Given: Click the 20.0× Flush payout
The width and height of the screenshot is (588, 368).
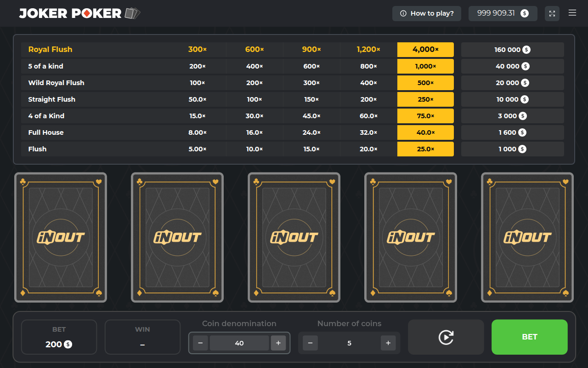Looking at the screenshot, I should [x=368, y=149].
